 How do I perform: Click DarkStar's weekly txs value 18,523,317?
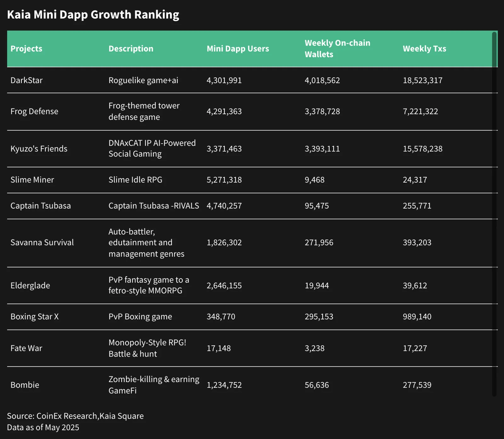pos(422,80)
